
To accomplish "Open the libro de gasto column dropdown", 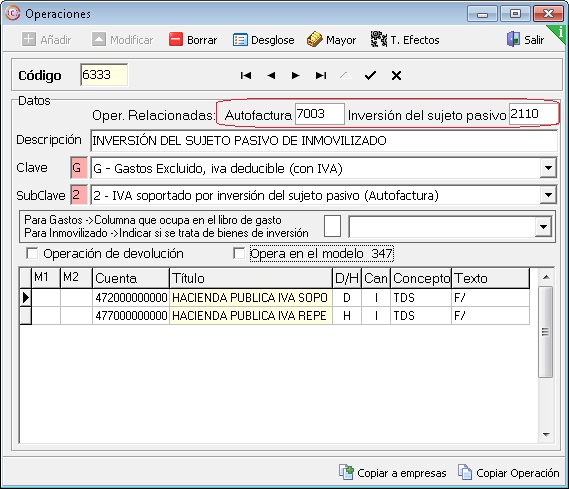I will click(543, 227).
